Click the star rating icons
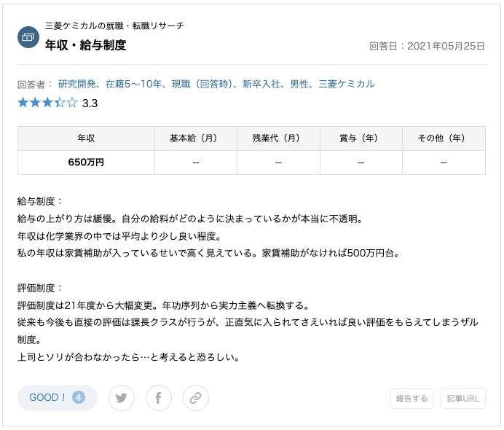Viewport: 504px width, 430px height. point(47,103)
